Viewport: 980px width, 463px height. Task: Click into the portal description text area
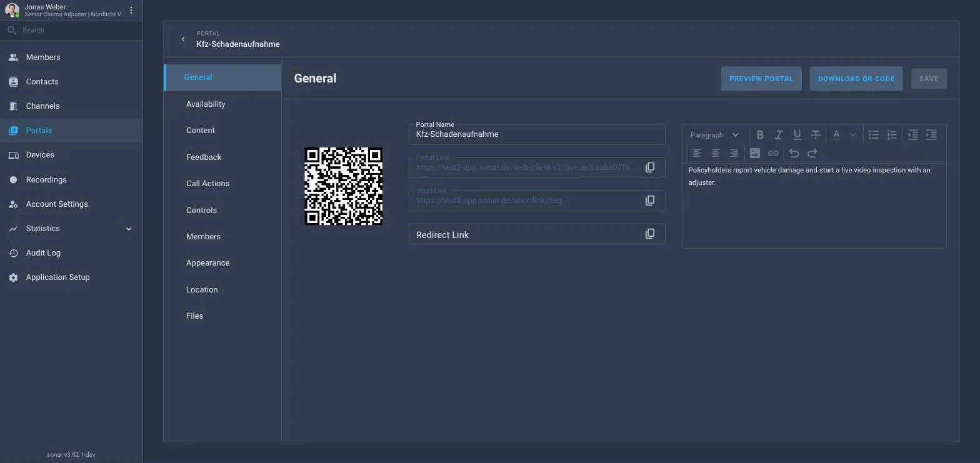pos(814,206)
